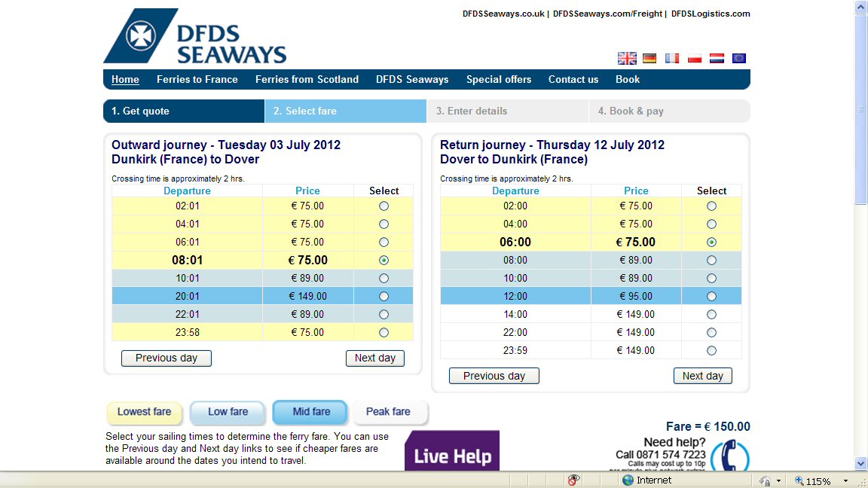This screenshot has height=488, width=868.
Task: Choose the 12:00 return sailing radio button
Action: tap(711, 297)
